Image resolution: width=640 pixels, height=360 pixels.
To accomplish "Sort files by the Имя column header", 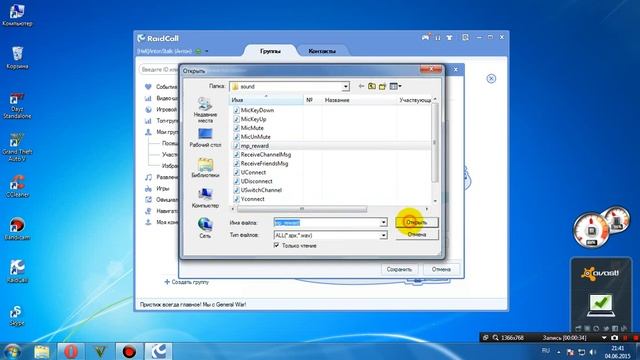I will 267,100.
